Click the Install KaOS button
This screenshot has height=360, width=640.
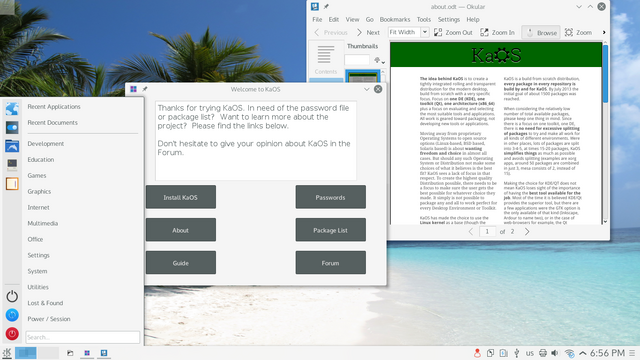click(x=180, y=197)
